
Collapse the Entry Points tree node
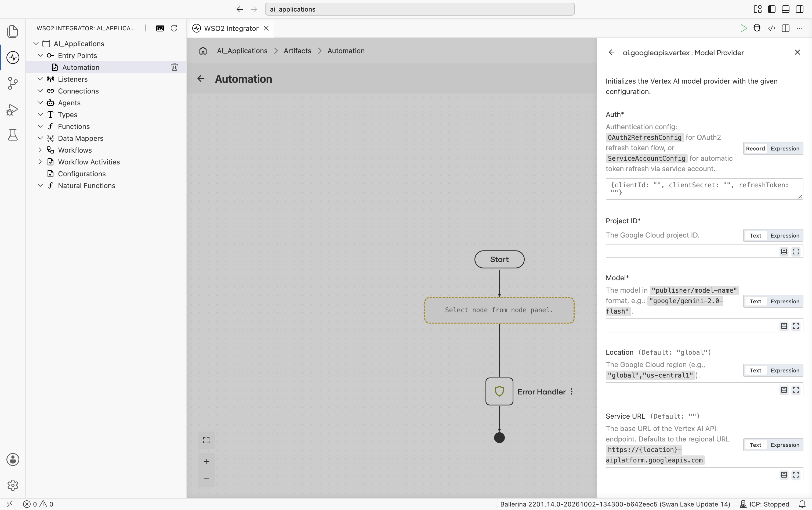[40, 55]
